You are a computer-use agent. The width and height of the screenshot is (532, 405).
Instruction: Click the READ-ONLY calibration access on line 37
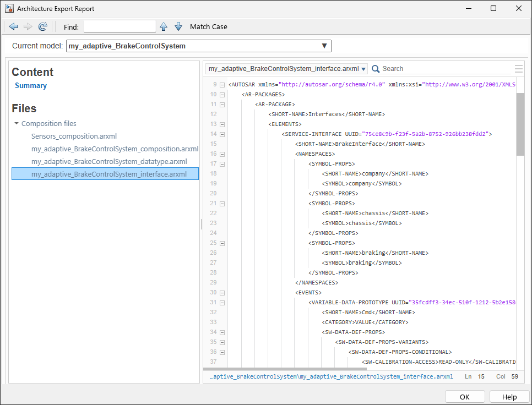coord(453,362)
